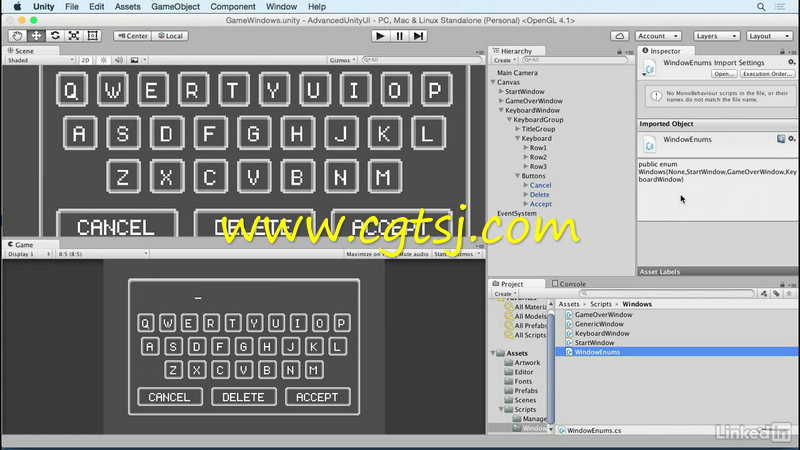Click the Pause button

(399, 36)
